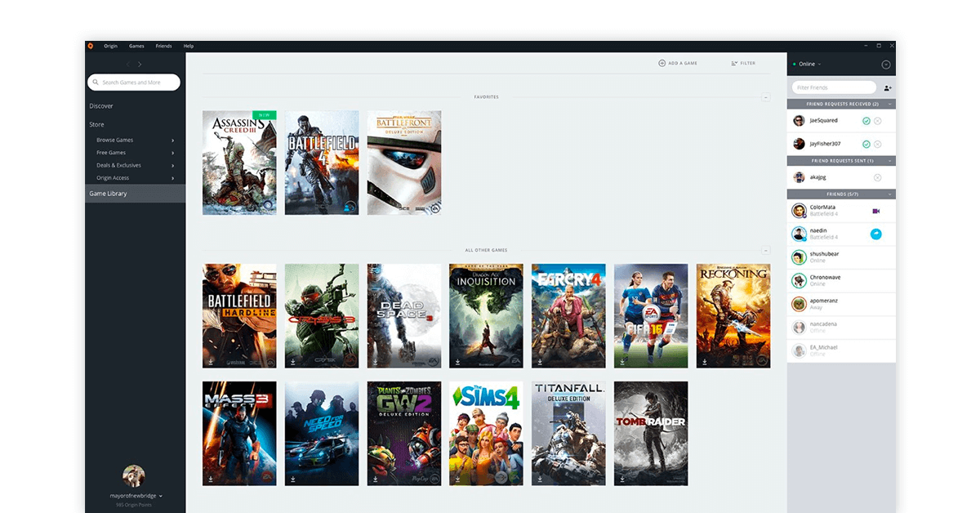Expand the Deals & Exclusives submenu arrow

pyautogui.click(x=173, y=165)
